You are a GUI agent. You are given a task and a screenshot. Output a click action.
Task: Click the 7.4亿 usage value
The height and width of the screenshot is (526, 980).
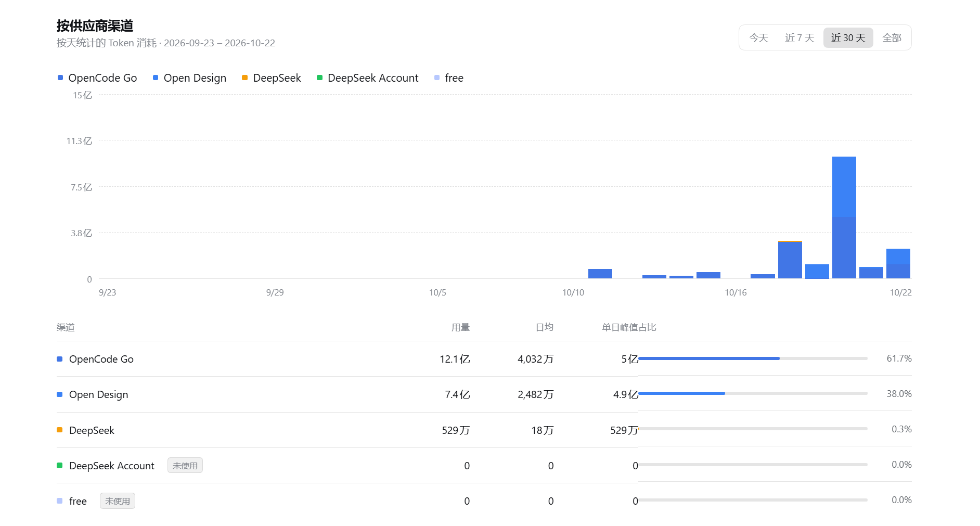(457, 394)
